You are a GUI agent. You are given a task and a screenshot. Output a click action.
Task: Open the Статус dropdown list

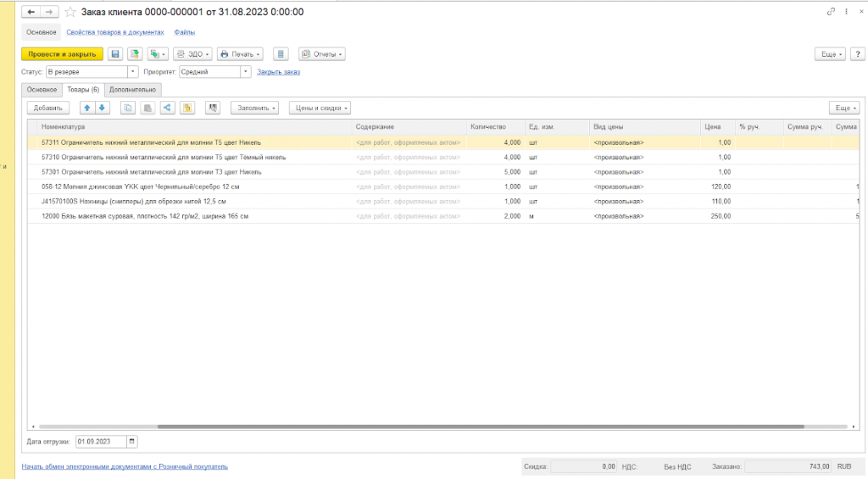pyautogui.click(x=133, y=72)
